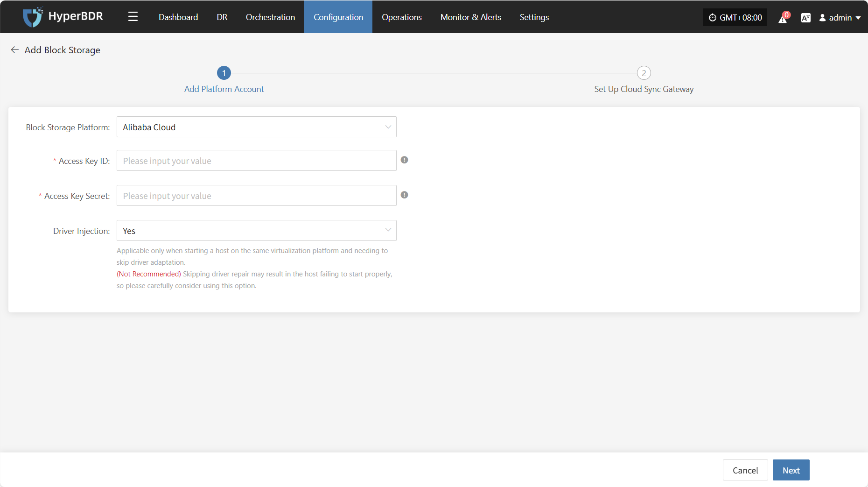Select step 2 circle in the wizard

tap(644, 73)
